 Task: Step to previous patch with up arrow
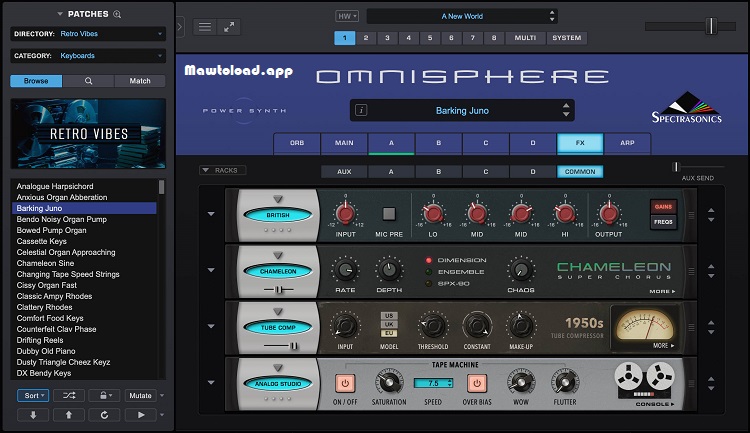coord(69,415)
